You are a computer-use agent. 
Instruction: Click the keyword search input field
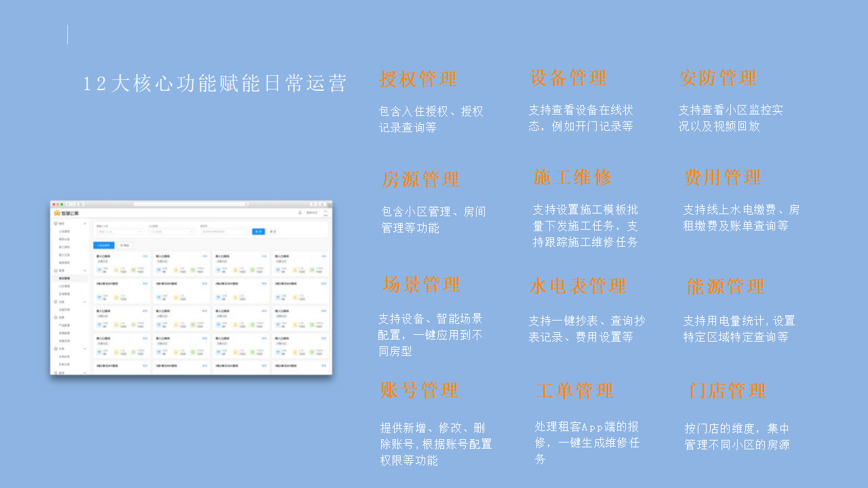click(223, 231)
